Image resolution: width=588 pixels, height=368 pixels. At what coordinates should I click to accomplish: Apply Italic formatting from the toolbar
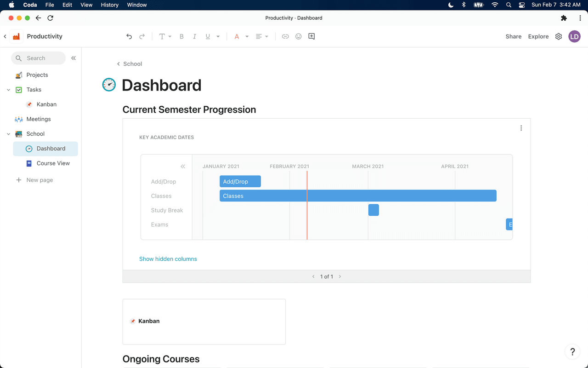coord(194,36)
